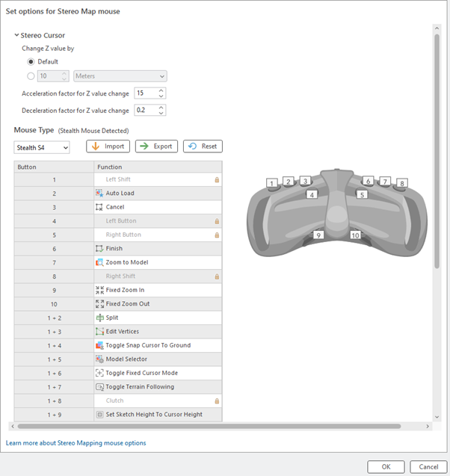Click the Acceleration factor input field

[x=145, y=93]
